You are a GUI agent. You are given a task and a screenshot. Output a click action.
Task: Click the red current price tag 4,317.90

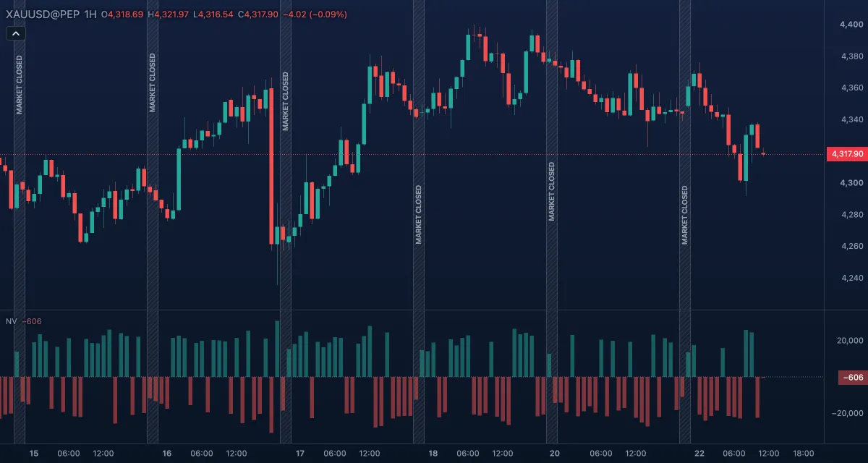[x=846, y=154]
